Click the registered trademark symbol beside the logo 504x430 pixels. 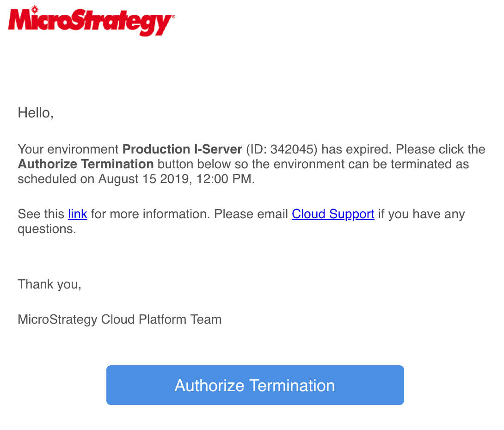173,16
